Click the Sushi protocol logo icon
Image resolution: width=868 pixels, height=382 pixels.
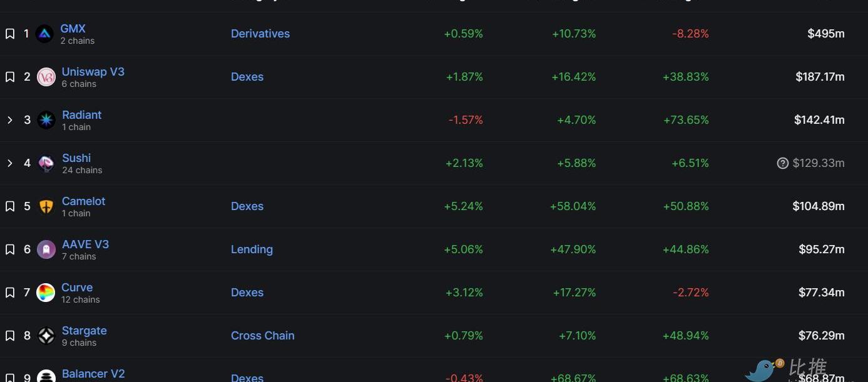46,163
